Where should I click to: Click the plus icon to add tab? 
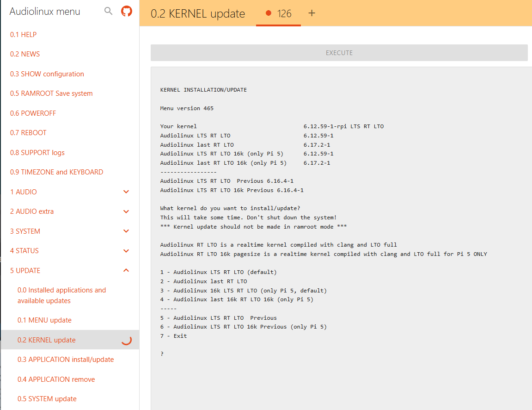(x=312, y=13)
